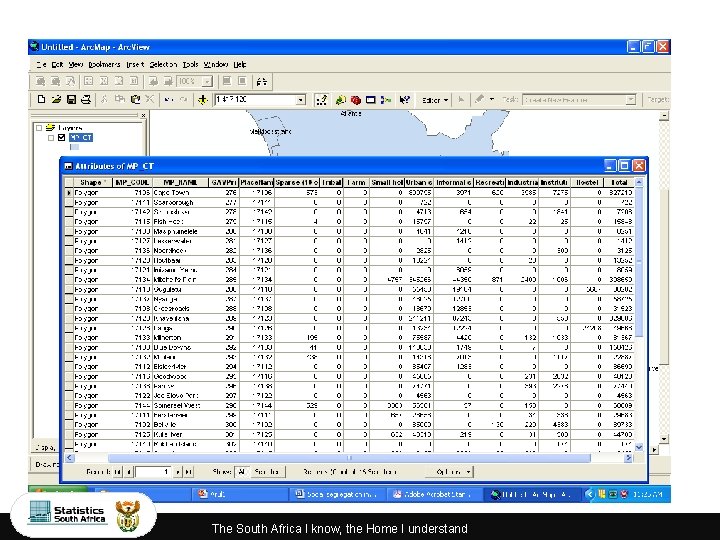The width and height of the screenshot is (720, 540).
Task: Show All records button
Action: pos(242,472)
